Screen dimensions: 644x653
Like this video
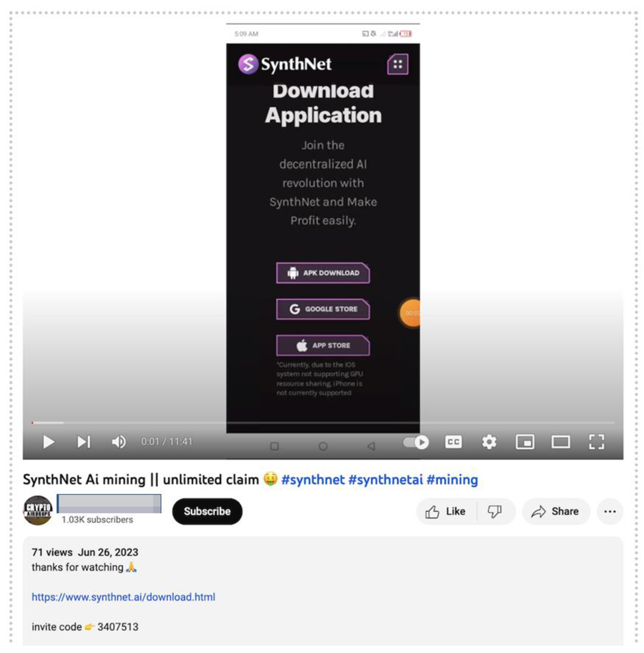(x=446, y=511)
